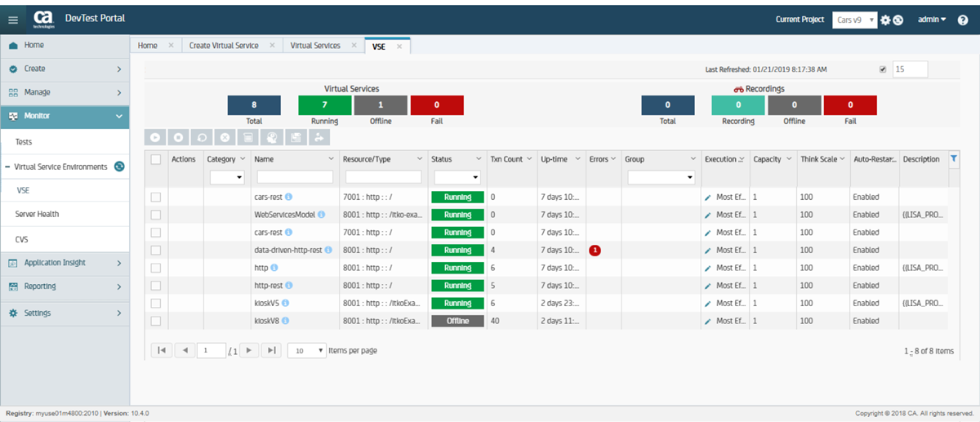980x422 pixels.
Task: Open Tests under Monitor
Action: 65,142
